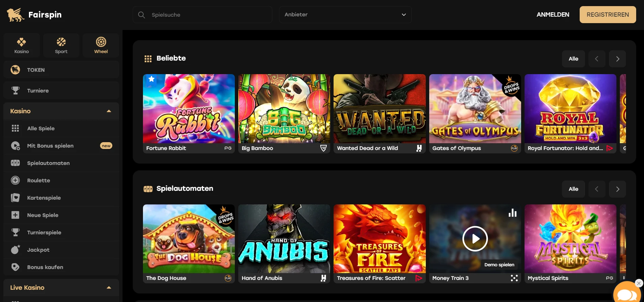Open the Sport section tab

(61, 45)
